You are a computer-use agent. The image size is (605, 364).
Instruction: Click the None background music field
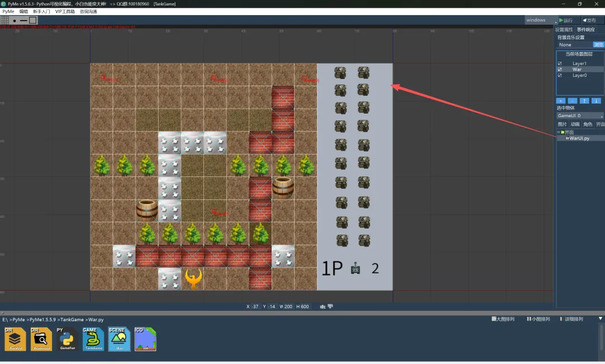click(x=574, y=45)
